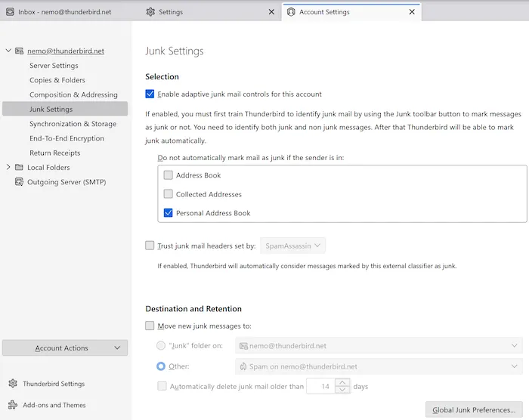
Task: Click the Settings tab gear icon
Action: pyautogui.click(x=150, y=12)
